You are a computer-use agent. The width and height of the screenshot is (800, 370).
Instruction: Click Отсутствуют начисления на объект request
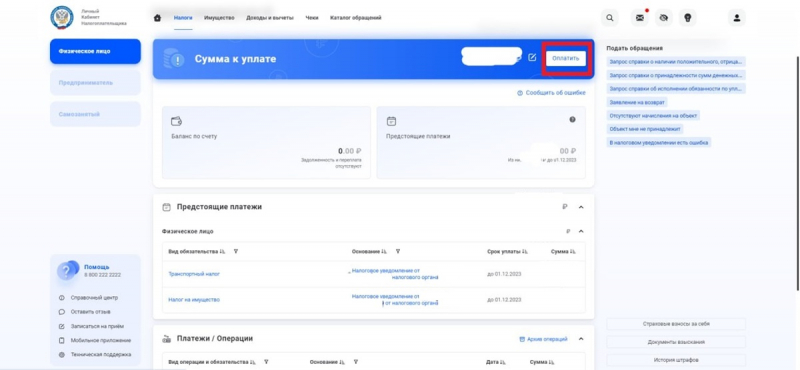pos(653,116)
